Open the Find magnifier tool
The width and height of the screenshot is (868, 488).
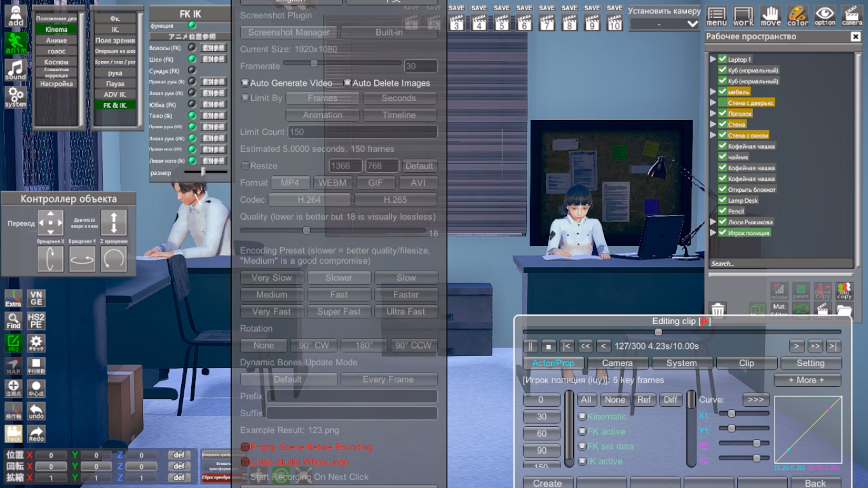click(x=13, y=322)
